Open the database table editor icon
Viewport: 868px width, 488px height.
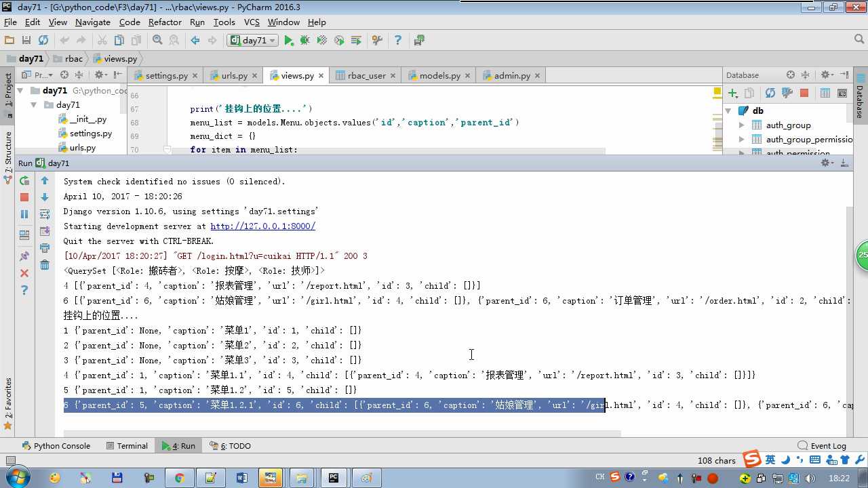[x=825, y=94]
